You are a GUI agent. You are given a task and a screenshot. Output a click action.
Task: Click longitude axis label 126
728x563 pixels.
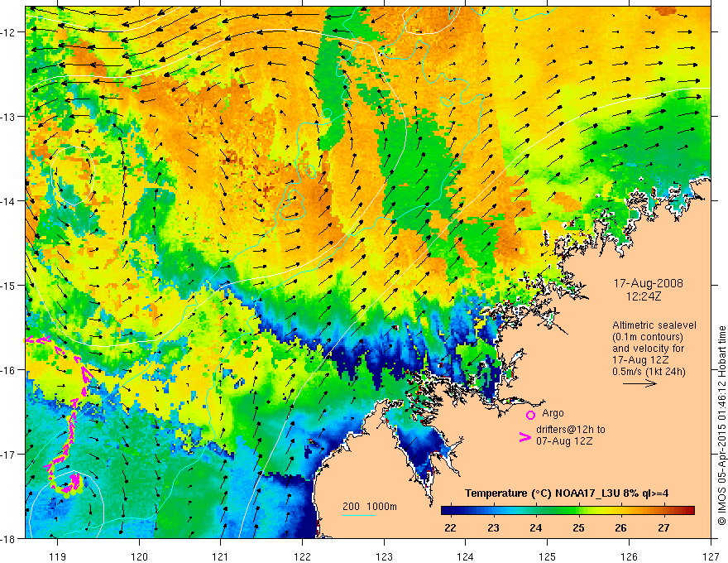pos(629,556)
